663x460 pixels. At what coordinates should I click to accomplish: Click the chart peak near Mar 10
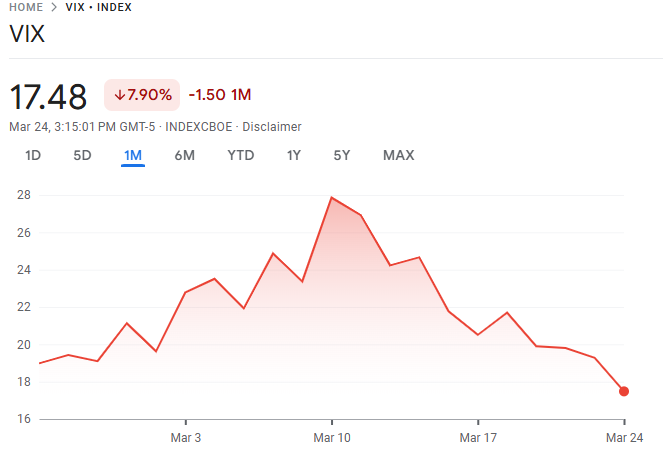[332, 197]
